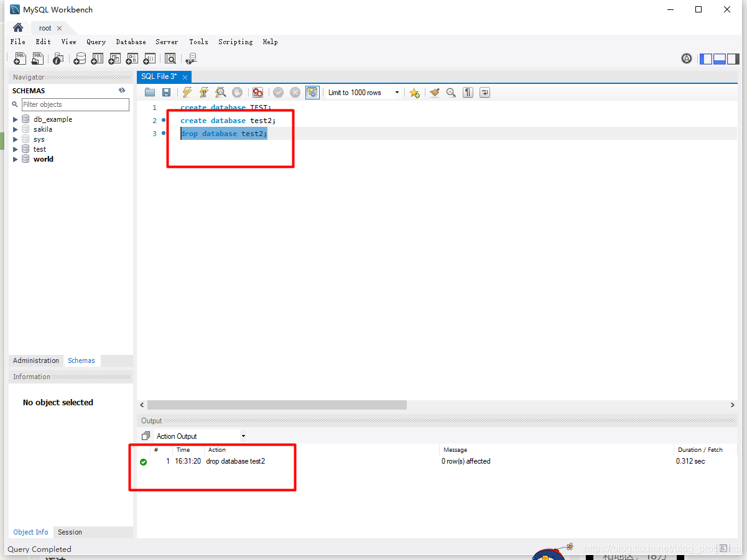Save the script with floppy disk icon

tap(166, 93)
